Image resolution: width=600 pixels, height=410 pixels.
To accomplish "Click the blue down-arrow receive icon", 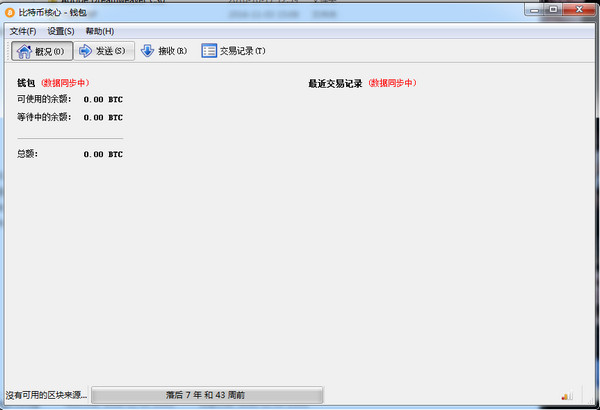I will [147, 51].
